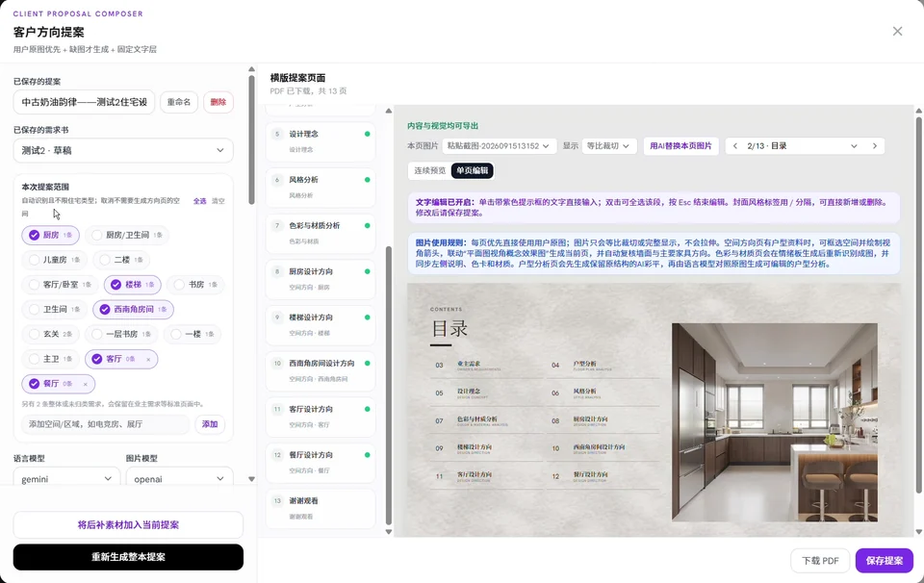
Task: Click page list scroll-down arrow
Action: click(x=388, y=532)
